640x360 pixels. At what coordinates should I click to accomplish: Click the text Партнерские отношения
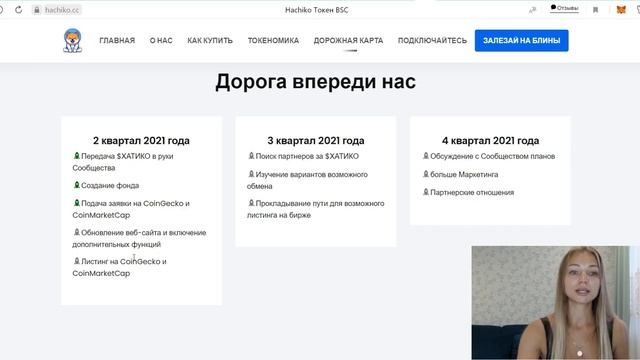coord(472,193)
